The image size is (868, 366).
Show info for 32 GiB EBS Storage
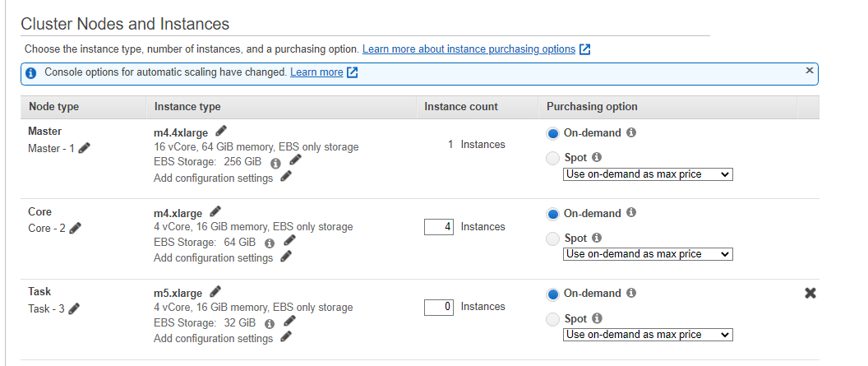pos(270,323)
